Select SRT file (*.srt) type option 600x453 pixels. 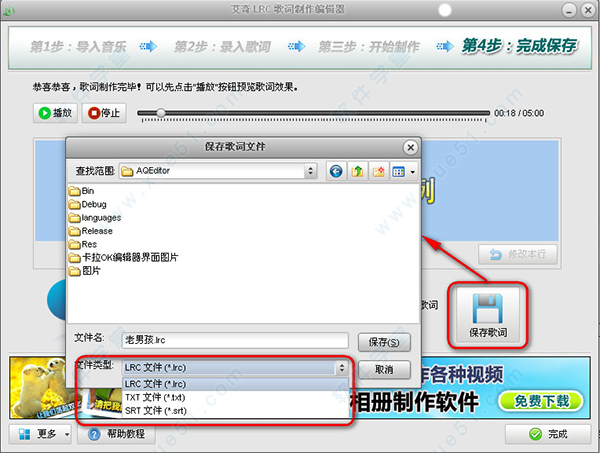tap(152, 410)
